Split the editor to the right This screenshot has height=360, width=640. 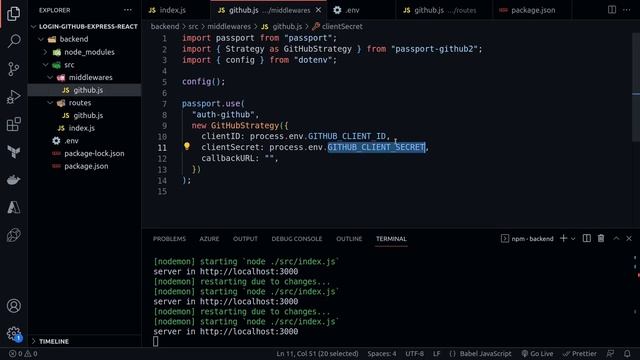coord(611,10)
